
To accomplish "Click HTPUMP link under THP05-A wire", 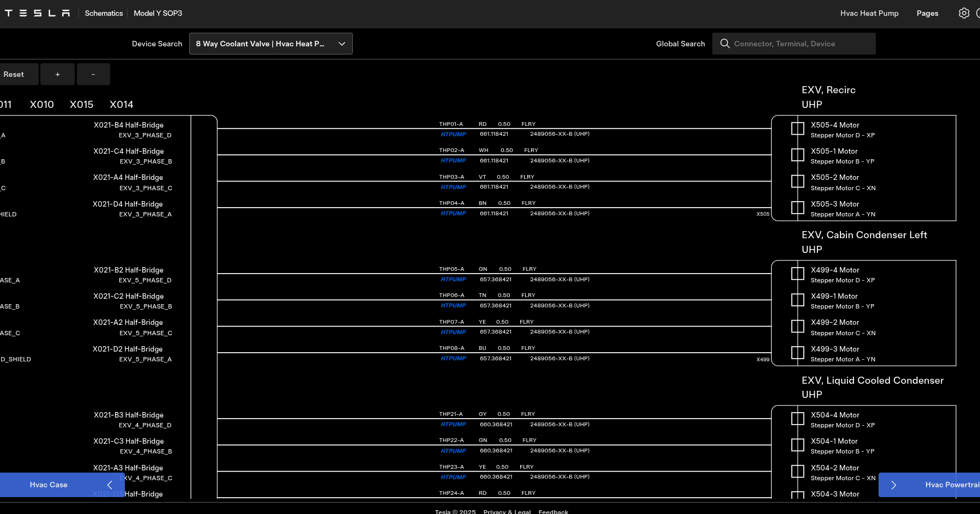I will [453, 280].
